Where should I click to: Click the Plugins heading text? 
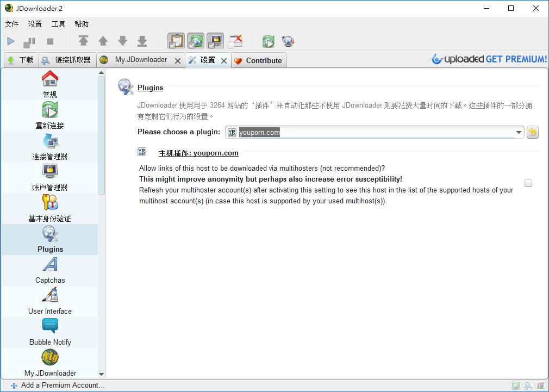150,88
